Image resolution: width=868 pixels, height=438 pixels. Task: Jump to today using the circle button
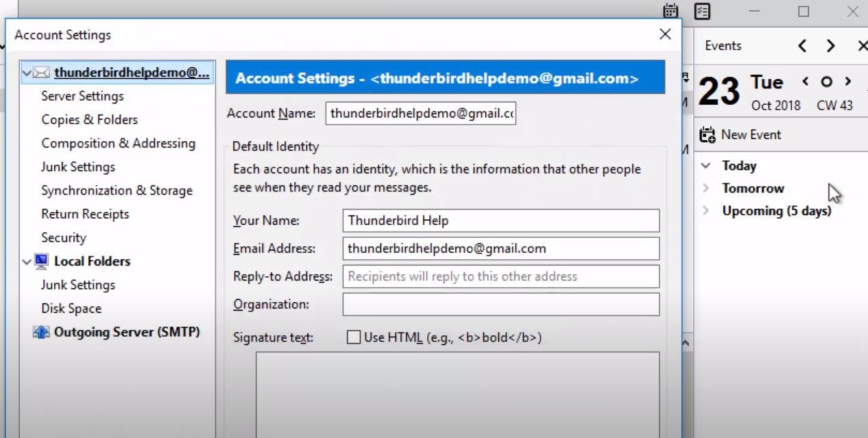click(827, 82)
